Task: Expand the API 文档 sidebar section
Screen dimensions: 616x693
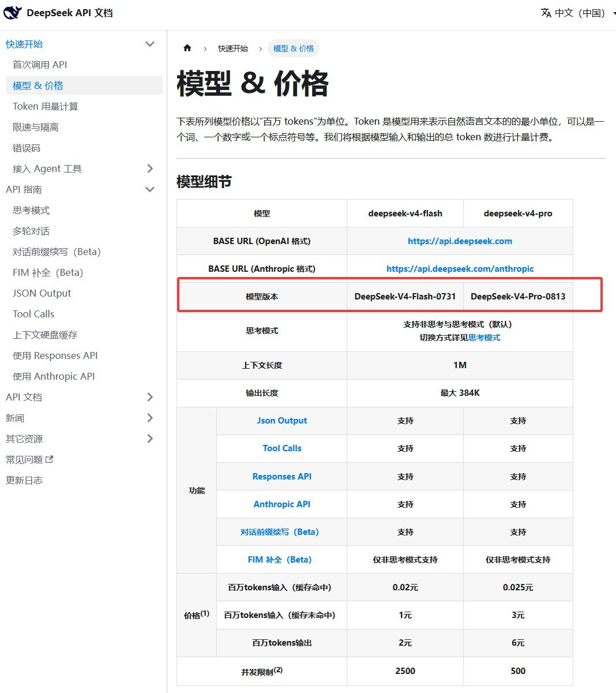Action: (150, 397)
